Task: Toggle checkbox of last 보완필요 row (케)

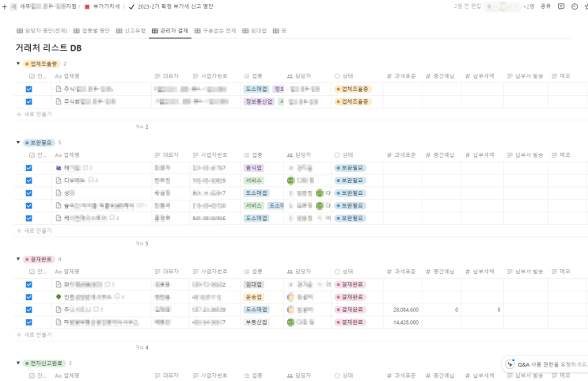Action: pyautogui.click(x=28, y=218)
